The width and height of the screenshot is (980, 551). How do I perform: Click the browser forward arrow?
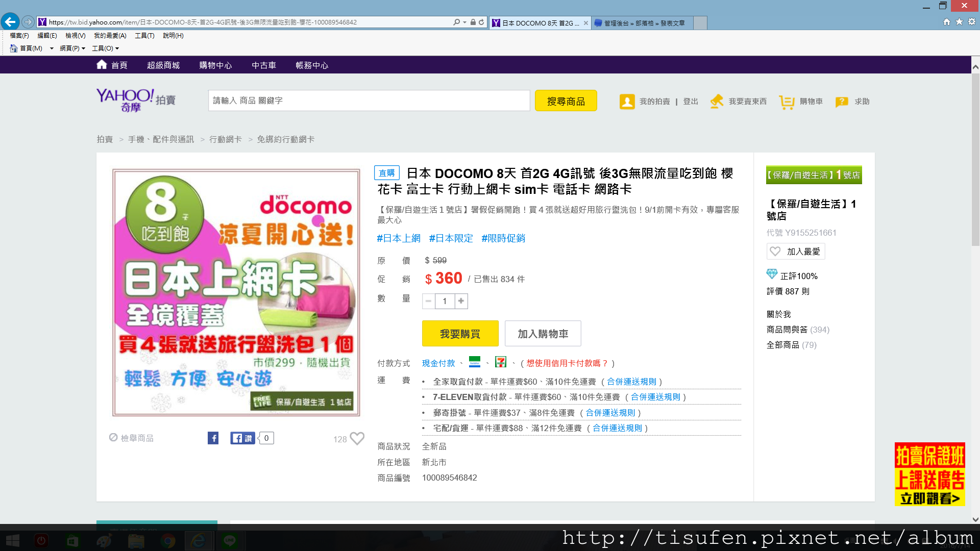click(x=28, y=22)
